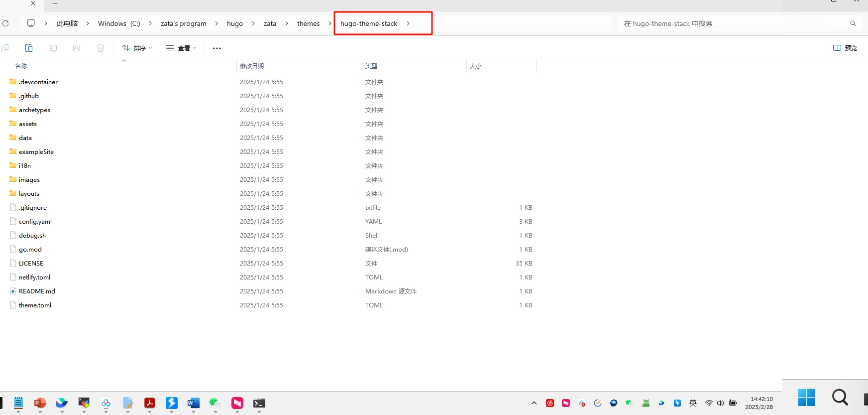Image resolution: width=868 pixels, height=415 pixels.
Task: Navigate to the themes breadcrumb folder
Action: [x=308, y=23]
